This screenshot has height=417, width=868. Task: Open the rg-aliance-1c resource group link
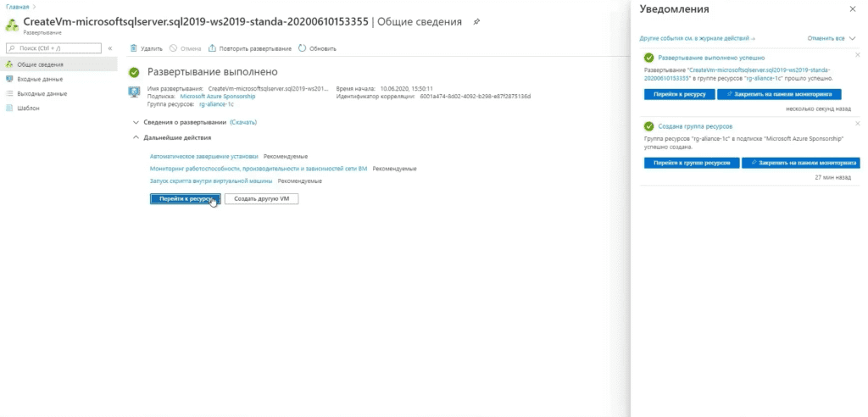click(216, 104)
